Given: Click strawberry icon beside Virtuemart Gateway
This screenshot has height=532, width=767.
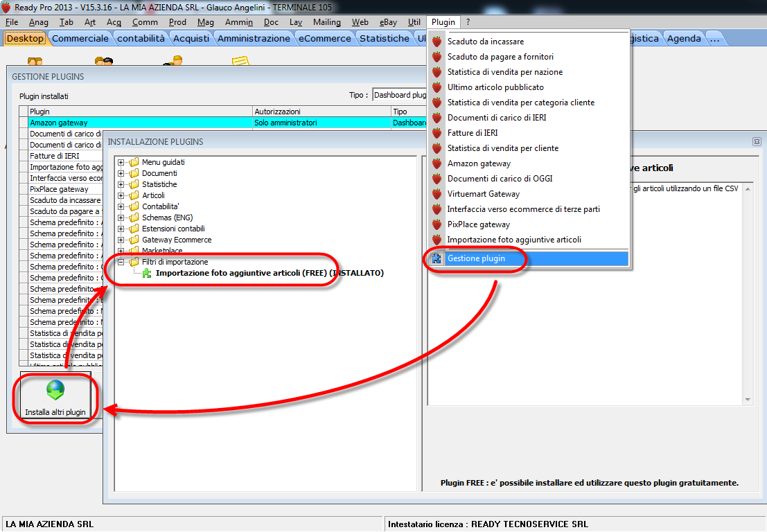Looking at the screenshot, I should (437, 194).
